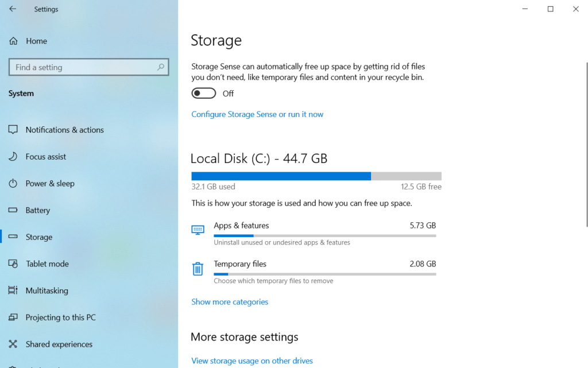Open the Home house icon

point(13,41)
